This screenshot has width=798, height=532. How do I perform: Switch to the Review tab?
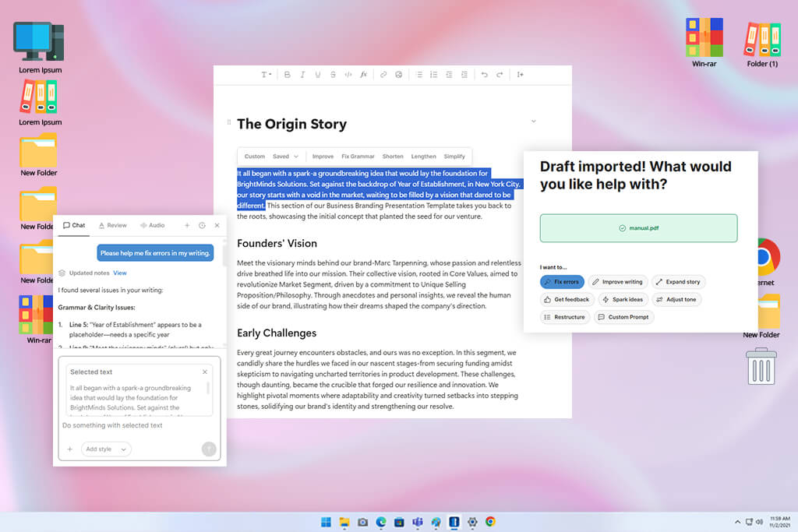112,225
